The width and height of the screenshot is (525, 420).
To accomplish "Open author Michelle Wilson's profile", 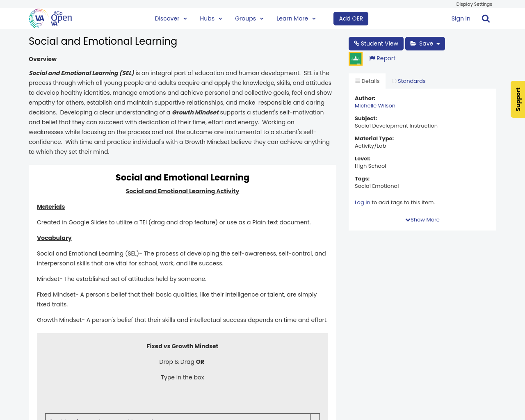I will [374, 105].
